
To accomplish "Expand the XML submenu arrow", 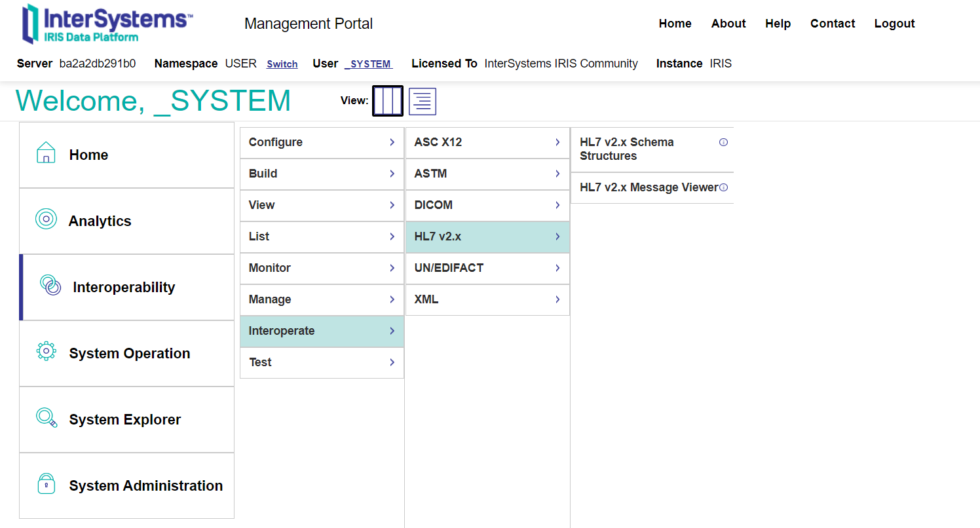I will (x=557, y=299).
